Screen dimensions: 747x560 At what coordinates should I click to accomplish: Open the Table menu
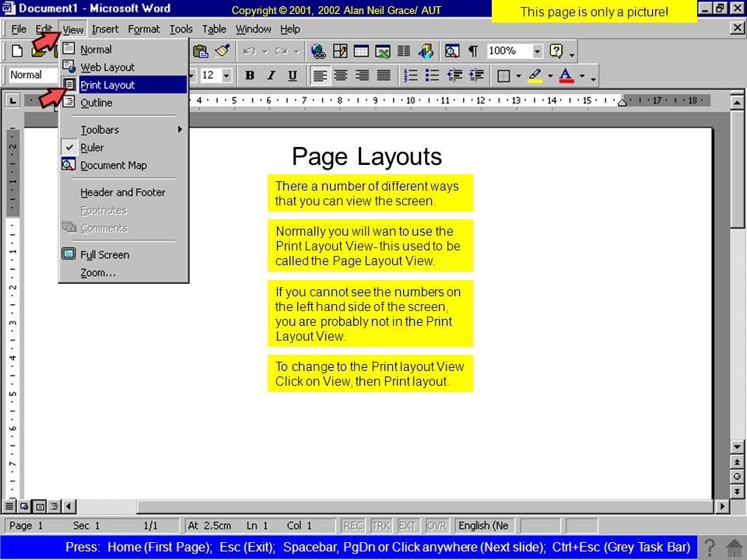(214, 30)
